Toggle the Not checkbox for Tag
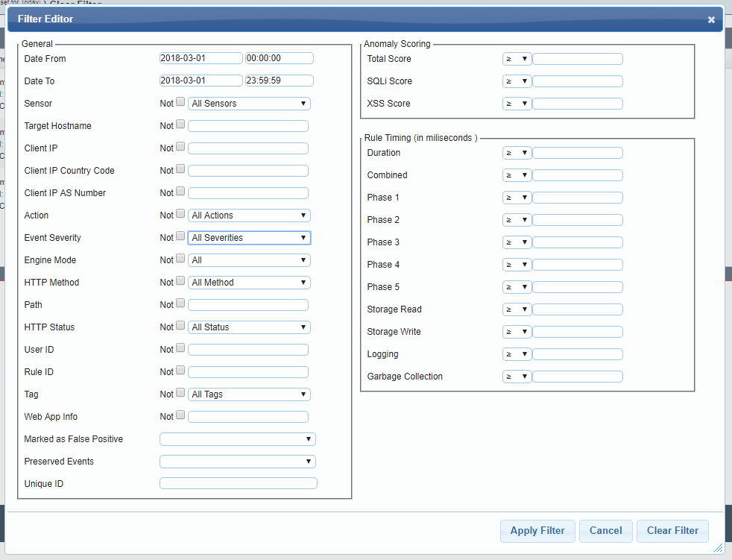 180,393
